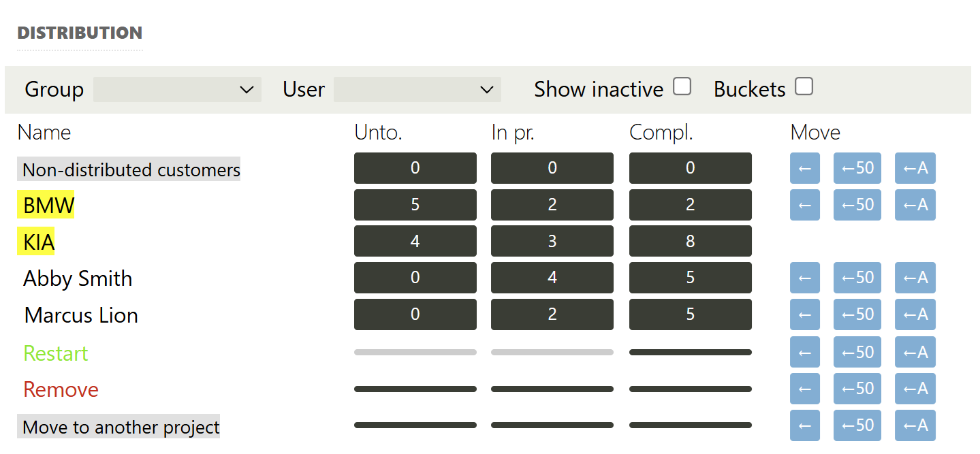Enable the Show inactive checkbox
Image resolution: width=980 pixels, height=454 pixels.
click(682, 86)
